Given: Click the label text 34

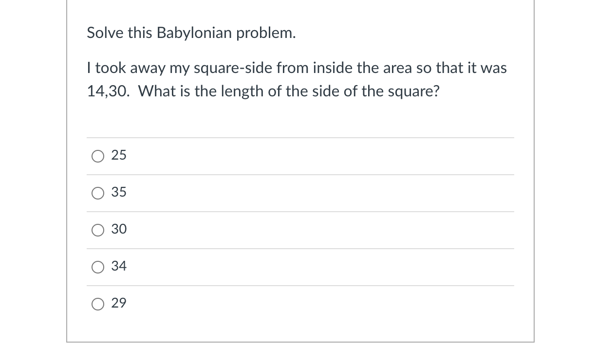Looking at the screenshot, I should (119, 266).
